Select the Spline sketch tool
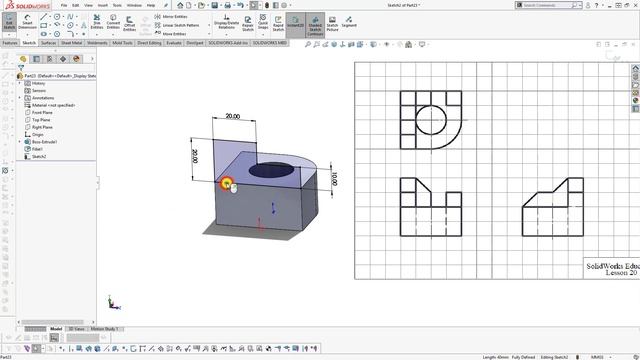This screenshot has height=360, width=640. tap(70, 17)
